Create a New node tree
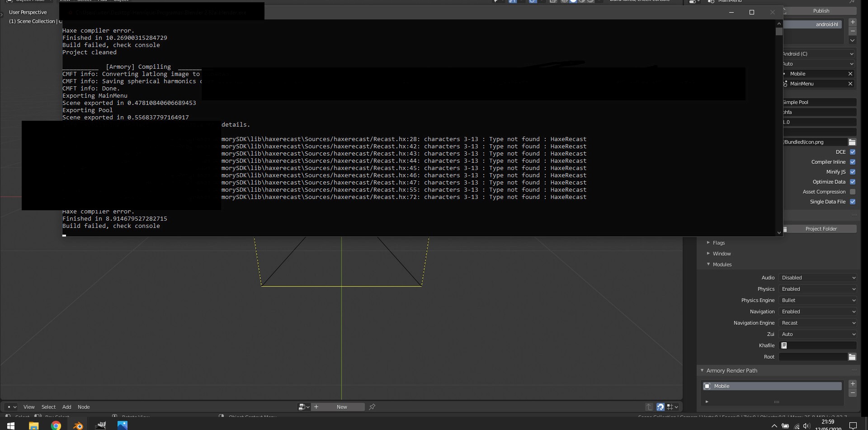Viewport: 868px width, 430px height. click(338, 407)
